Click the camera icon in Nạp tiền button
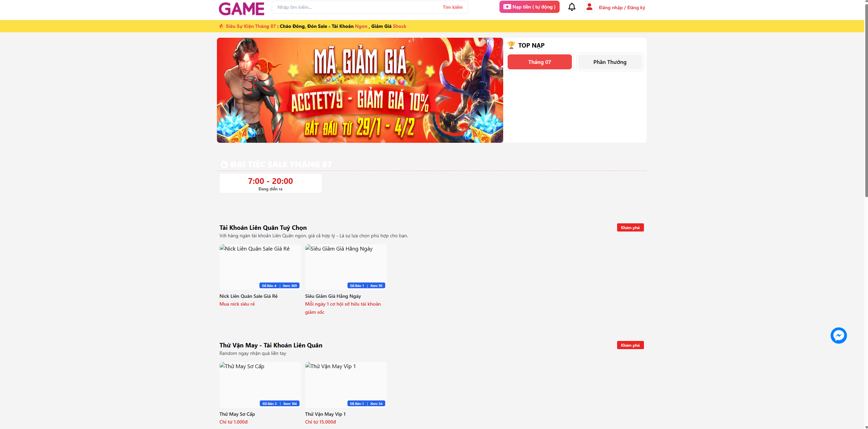The image size is (868, 429). 508,6
